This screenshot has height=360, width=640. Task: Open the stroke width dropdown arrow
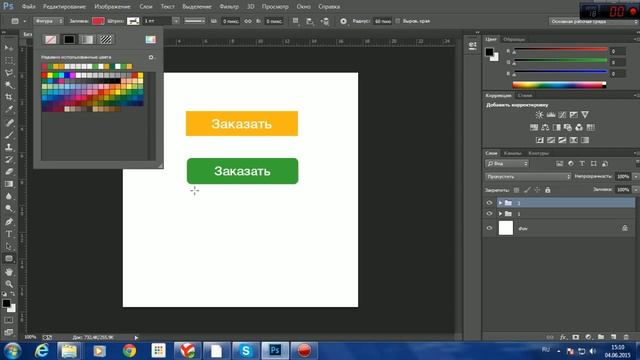point(176,21)
